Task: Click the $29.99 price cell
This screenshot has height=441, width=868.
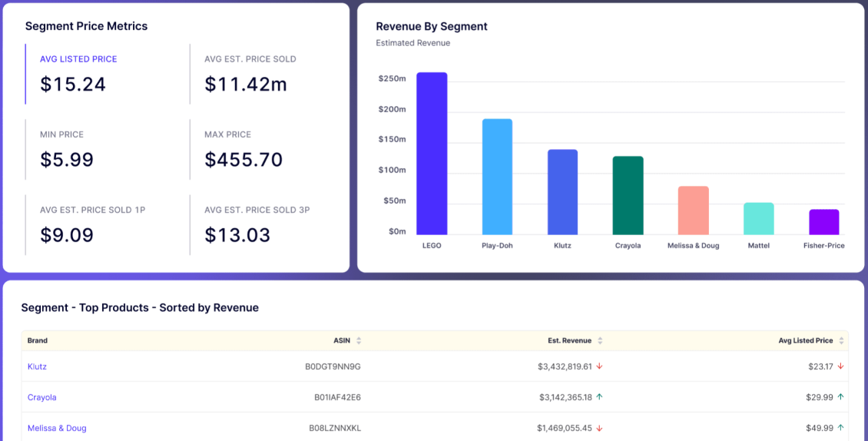Action: pos(820,397)
